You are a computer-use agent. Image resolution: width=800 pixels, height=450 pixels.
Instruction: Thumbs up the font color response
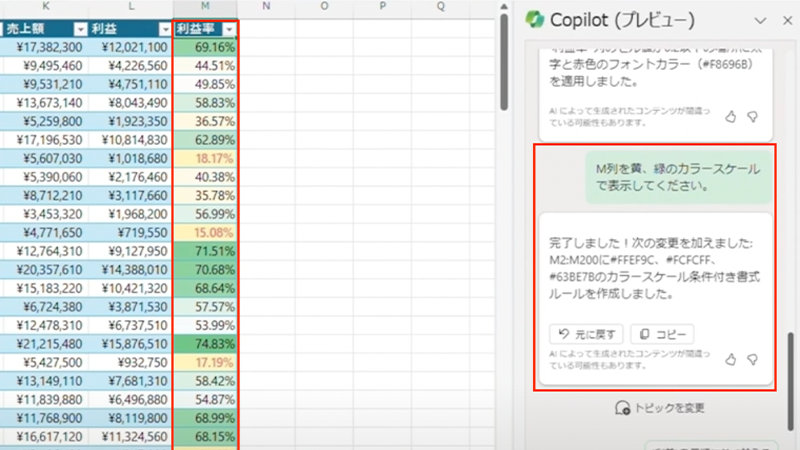[730, 117]
